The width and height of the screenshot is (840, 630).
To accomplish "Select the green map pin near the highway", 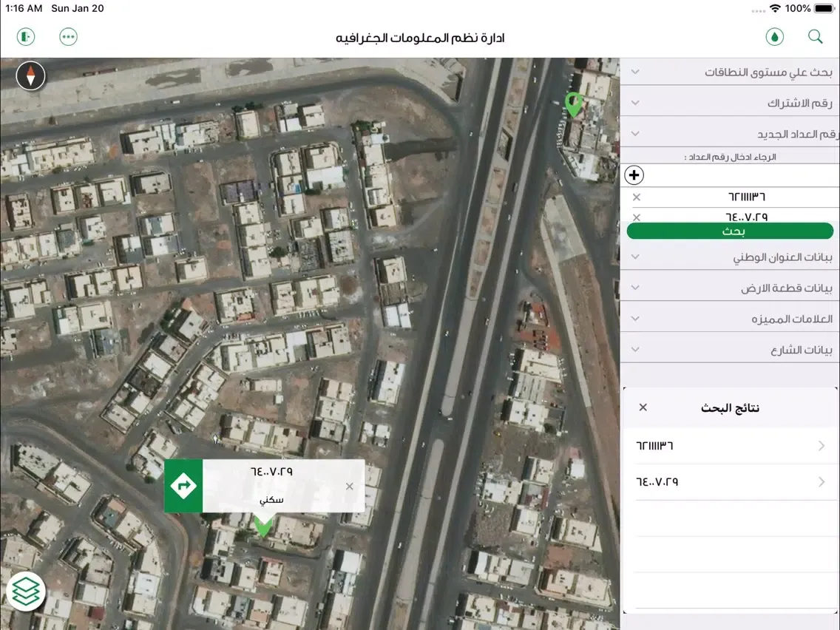I will [x=574, y=104].
